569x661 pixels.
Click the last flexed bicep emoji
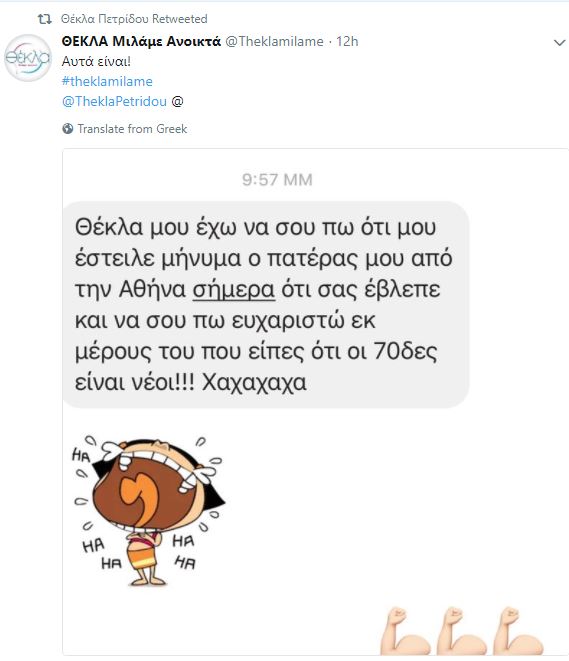click(518, 631)
